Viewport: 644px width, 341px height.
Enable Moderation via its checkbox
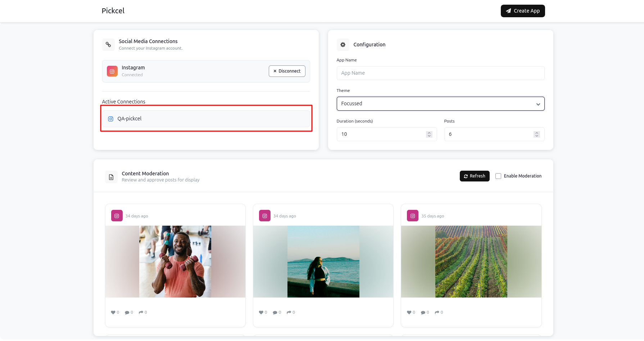[498, 176]
